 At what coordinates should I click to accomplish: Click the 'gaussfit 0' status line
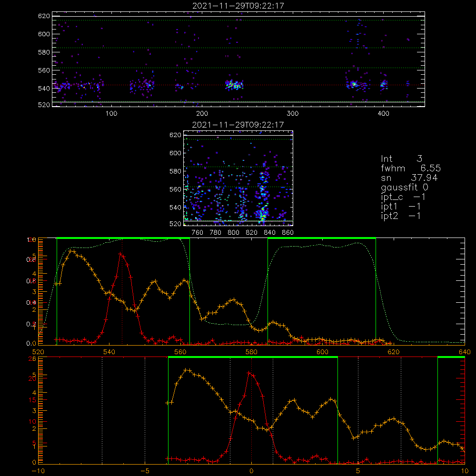(x=404, y=187)
